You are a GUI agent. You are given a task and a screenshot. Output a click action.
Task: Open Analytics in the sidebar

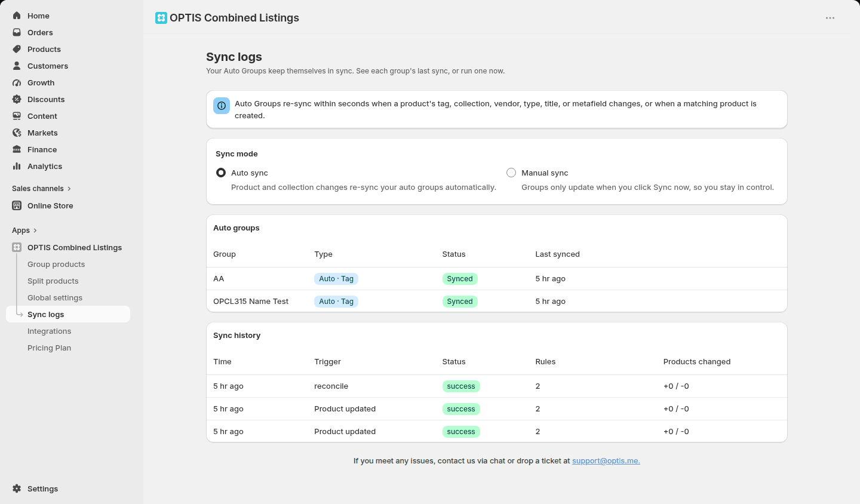pyautogui.click(x=45, y=166)
